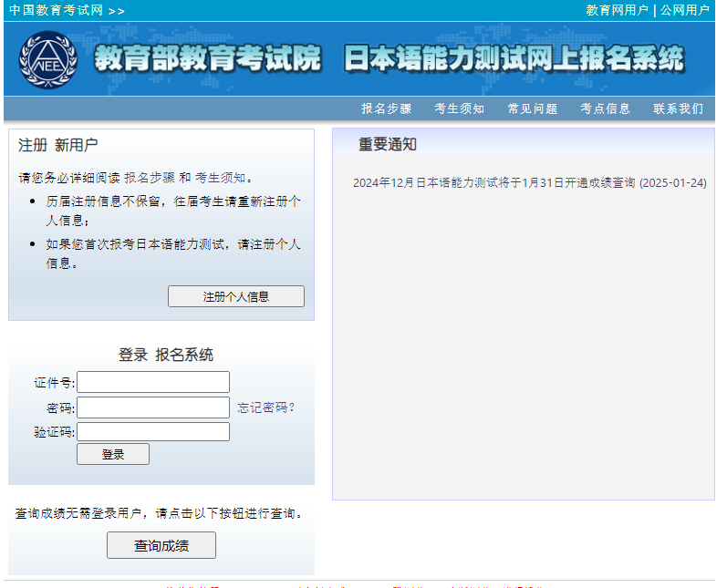Switch to 公网用户 access
This screenshot has width=727, height=588.
(x=684, y=11)
